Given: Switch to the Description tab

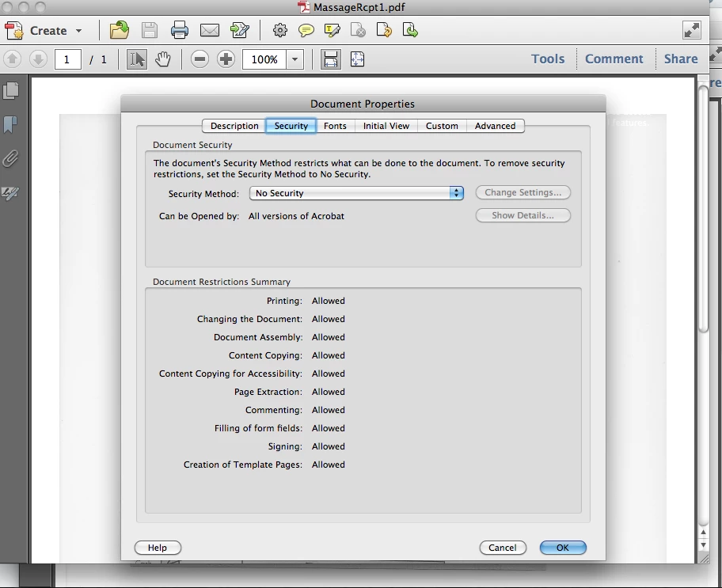Looking at the screenshot, I should [234, 126].
